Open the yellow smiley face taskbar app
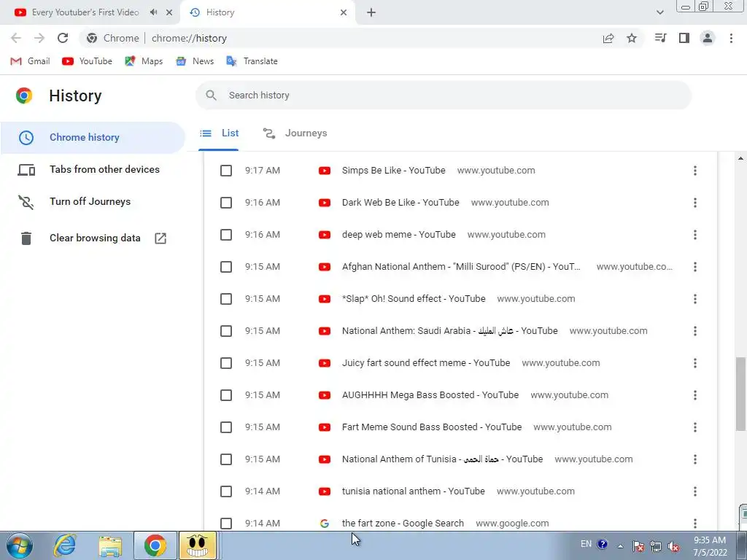Image resolution: width=747 pixels, height=560 pixels. click(197, 545)
